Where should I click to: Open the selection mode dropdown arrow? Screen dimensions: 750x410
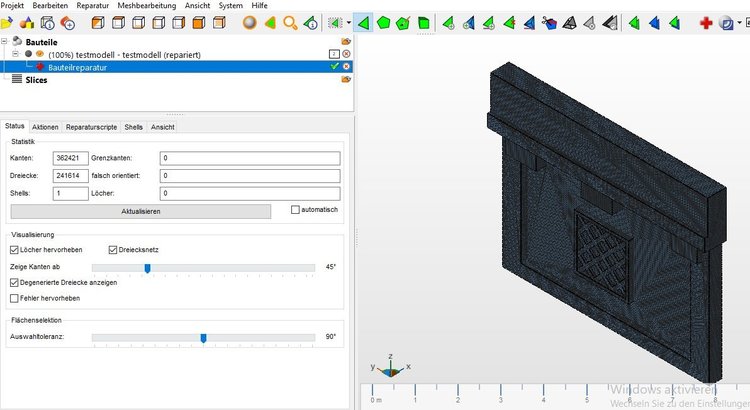click(x=349, y=22)
